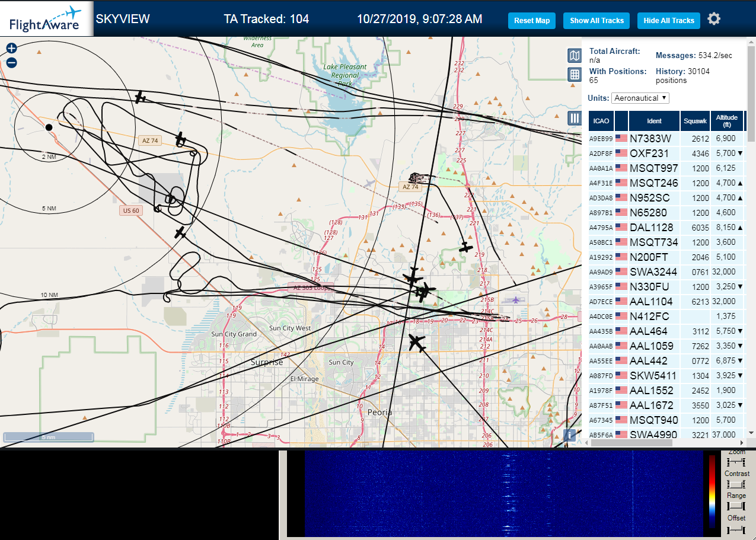The image size is (756, 540).
Task: Select the N330FU aircraft row
Action: tap(668, 287)
